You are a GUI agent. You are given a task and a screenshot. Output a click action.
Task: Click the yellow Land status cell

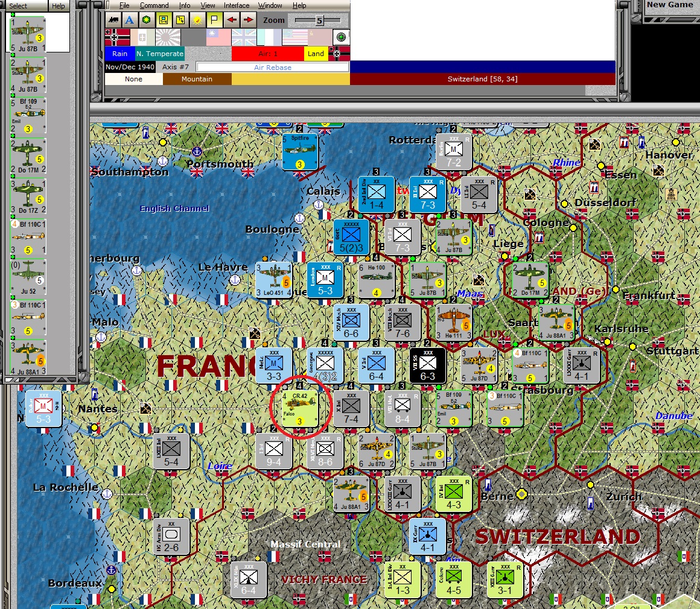pos(316,54)
